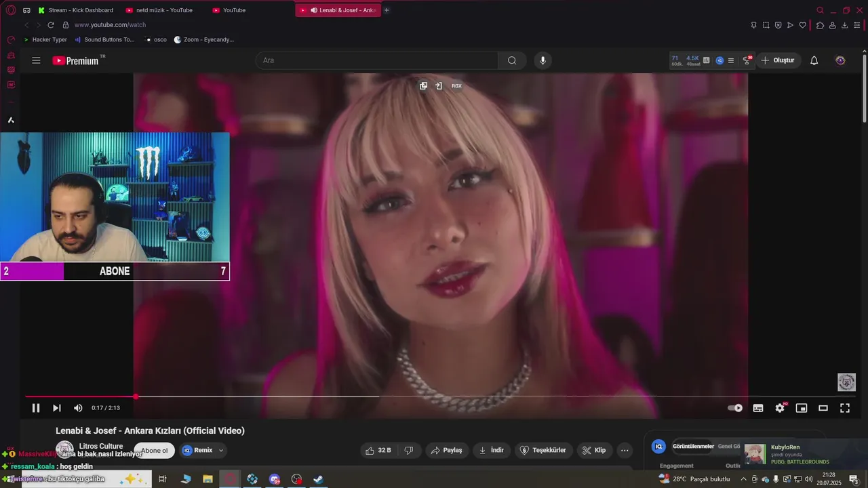Mute the video player volume
Image resolution: width=868 pixels, height=488 pixels.
pyautogui.click(x=78, y=408)
